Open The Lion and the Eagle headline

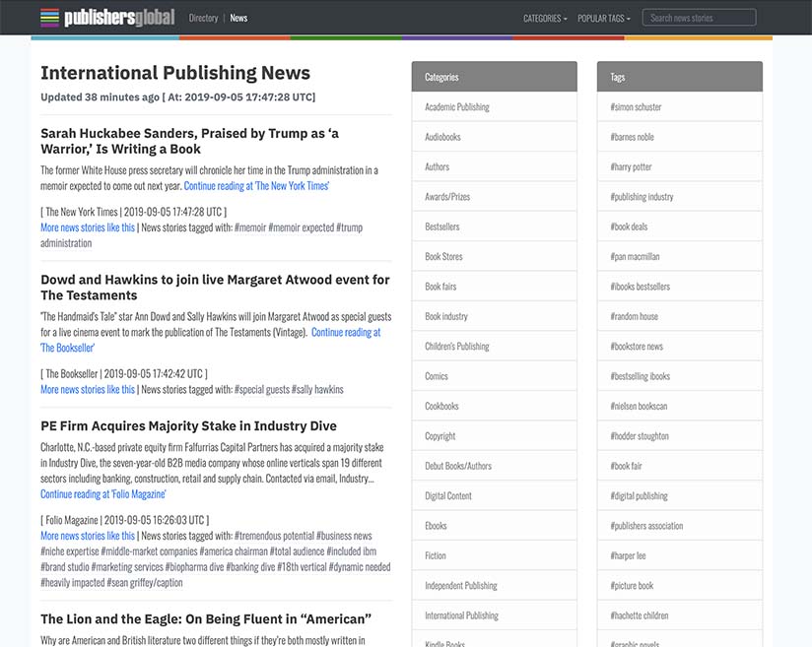[206, 619]
